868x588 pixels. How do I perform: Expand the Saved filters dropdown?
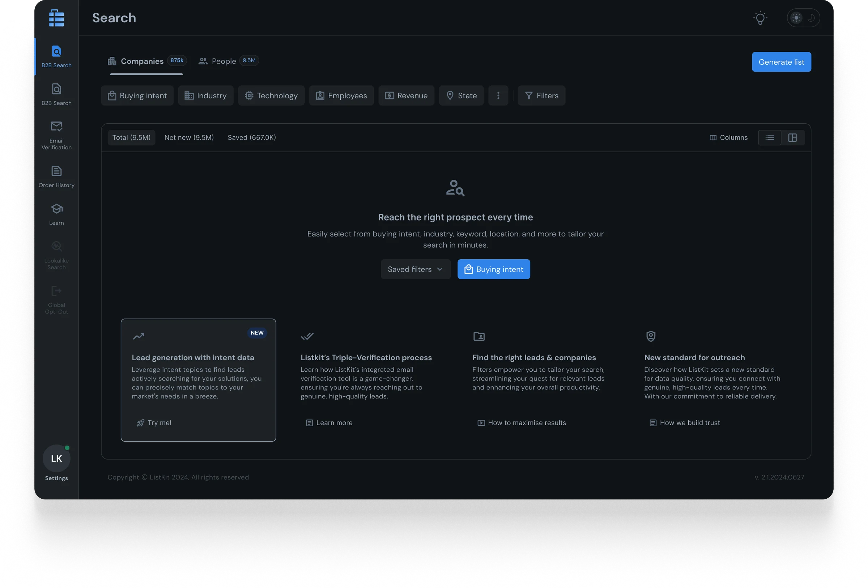point(415,269)
